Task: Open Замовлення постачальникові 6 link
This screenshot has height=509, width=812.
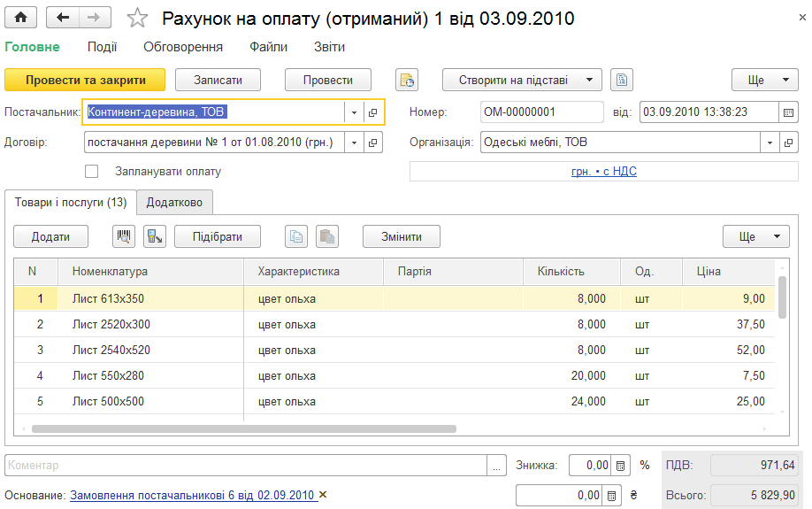Action: (x=192, y=496)
